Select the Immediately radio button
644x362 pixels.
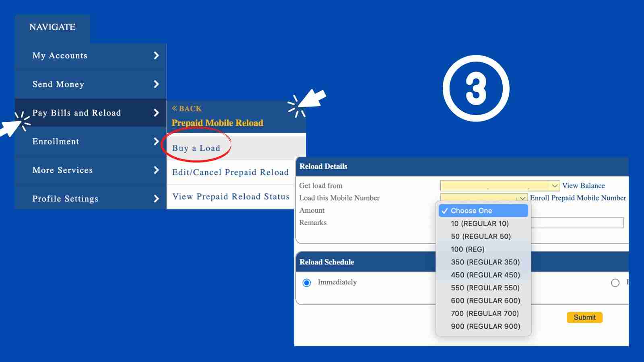(x=307, y=282)
